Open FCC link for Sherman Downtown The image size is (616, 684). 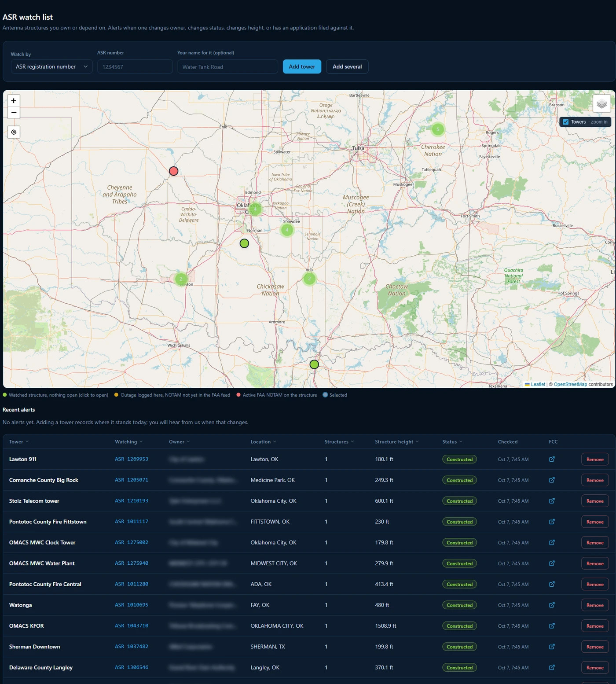pos(552,647)
